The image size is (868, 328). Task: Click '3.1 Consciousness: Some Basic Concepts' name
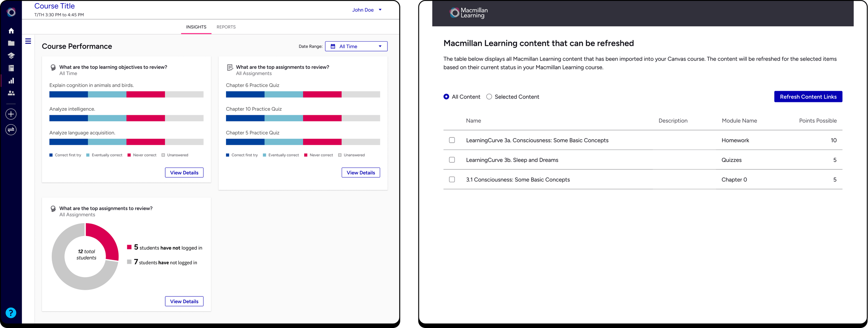click(x=518, y=180)
